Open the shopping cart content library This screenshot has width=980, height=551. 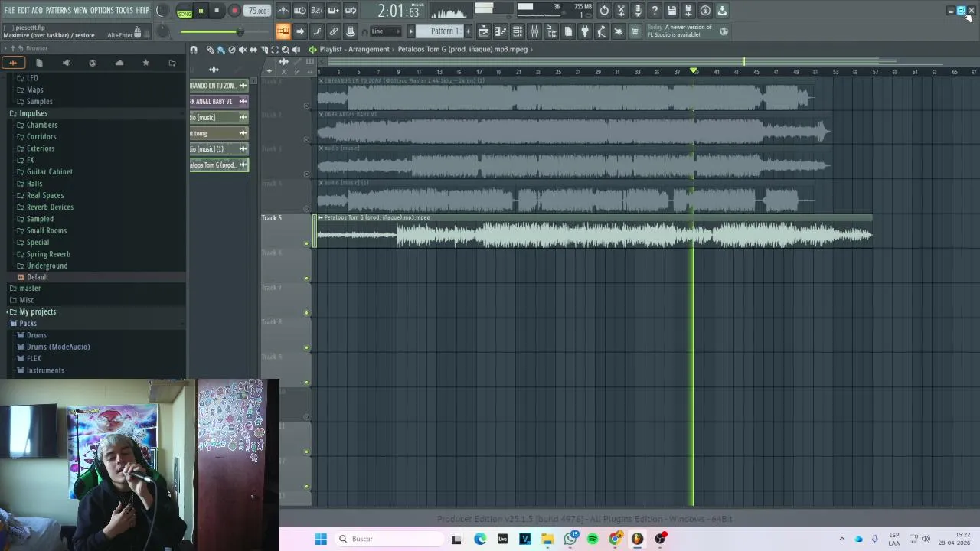pyautogui.click(x=635, y=31)
